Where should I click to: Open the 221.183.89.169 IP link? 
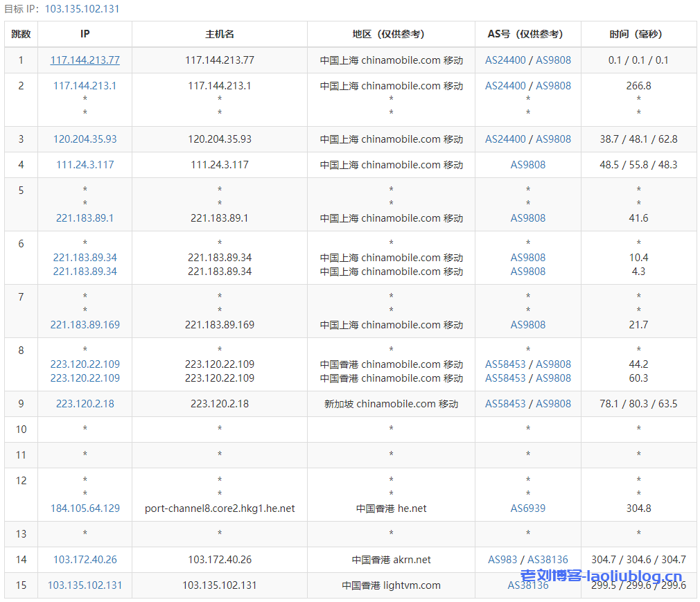[85, 325]
